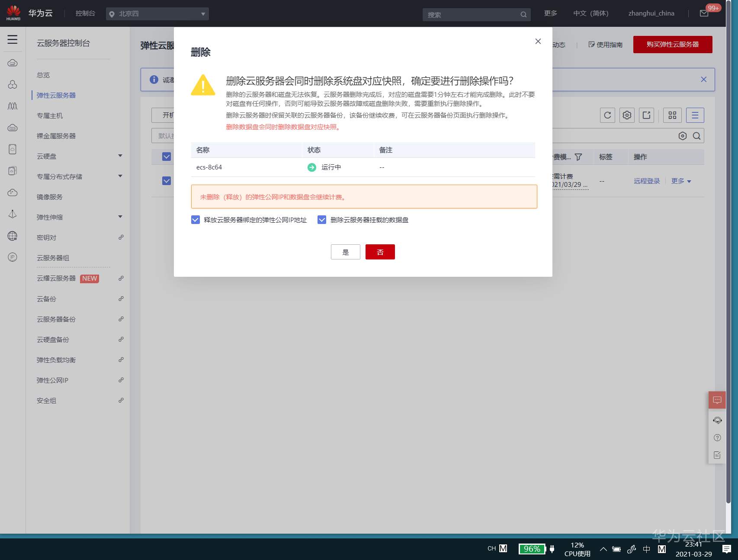Open the customer service headset icon

pos(717,420)
